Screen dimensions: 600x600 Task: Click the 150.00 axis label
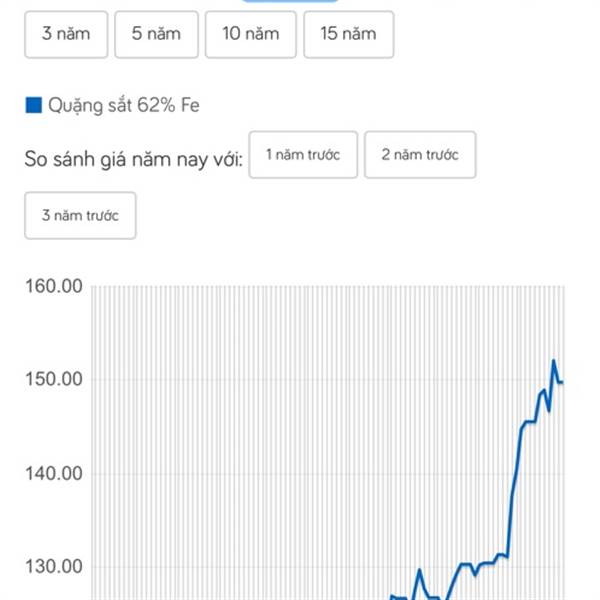(54, 379)
